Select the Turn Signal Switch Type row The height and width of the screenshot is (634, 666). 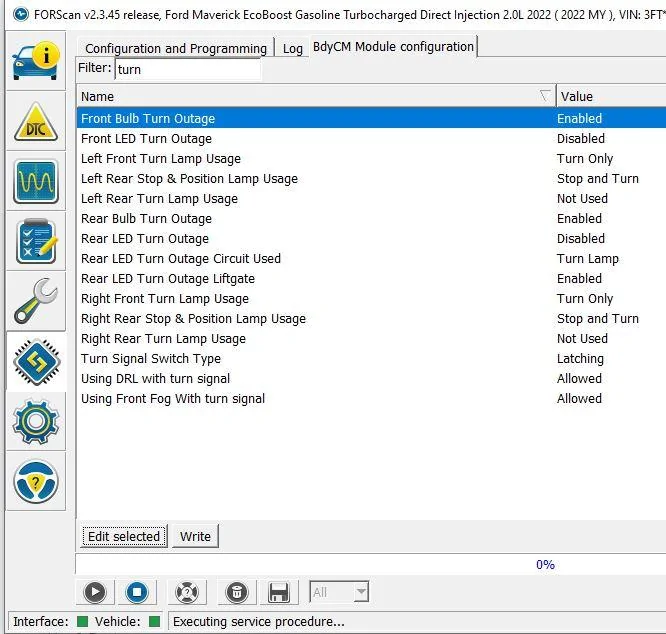371,358
